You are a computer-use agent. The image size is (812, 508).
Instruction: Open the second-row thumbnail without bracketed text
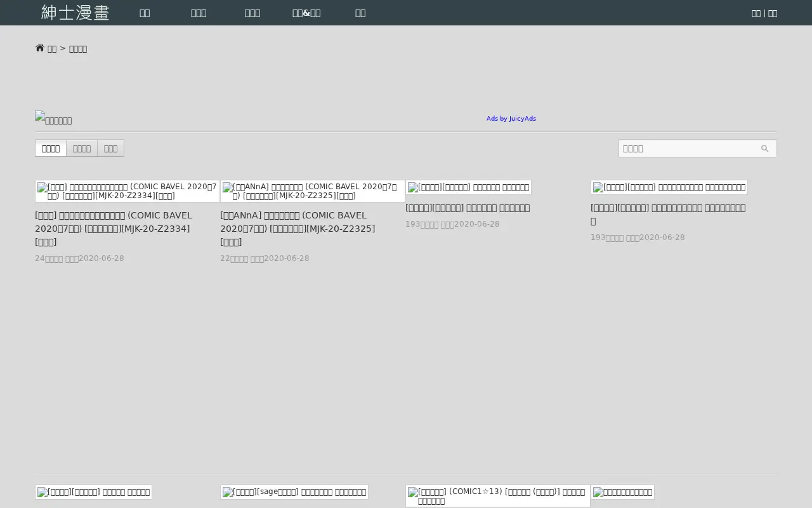pyautogui.click(x=622, y=492)
